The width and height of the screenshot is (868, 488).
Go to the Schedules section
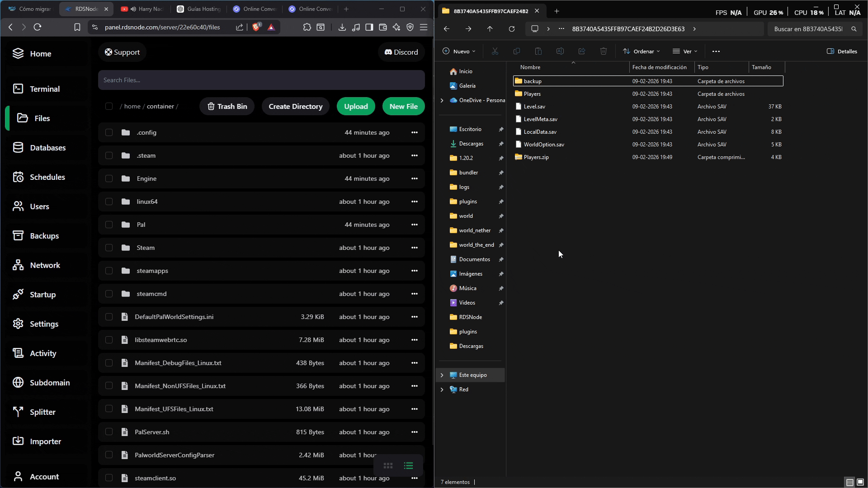point(47,177)
